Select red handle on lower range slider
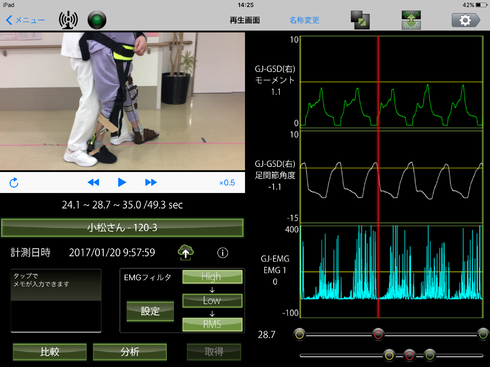The image size is (490, 367). pos(410,355)
